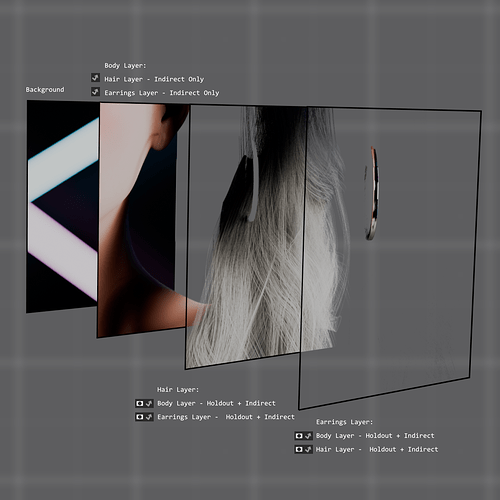Select the 'Earrings Layer:' heading
The height and width of the screenshot is (500, 500).
[x=345, y=422]
